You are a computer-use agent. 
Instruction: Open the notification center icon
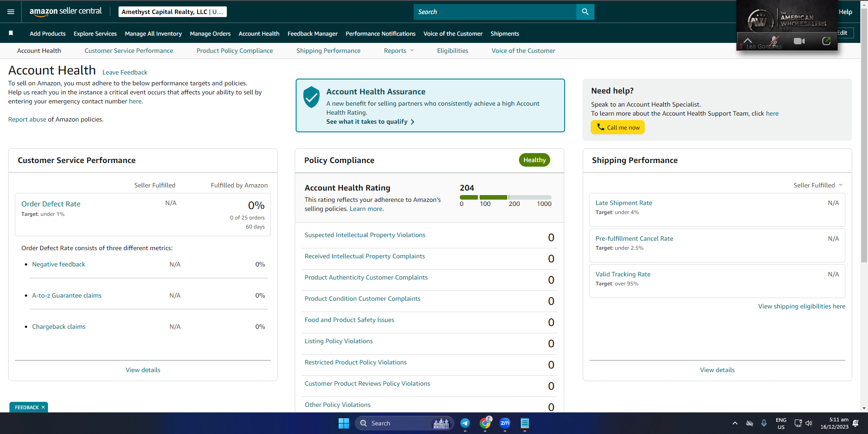point(855,423)
